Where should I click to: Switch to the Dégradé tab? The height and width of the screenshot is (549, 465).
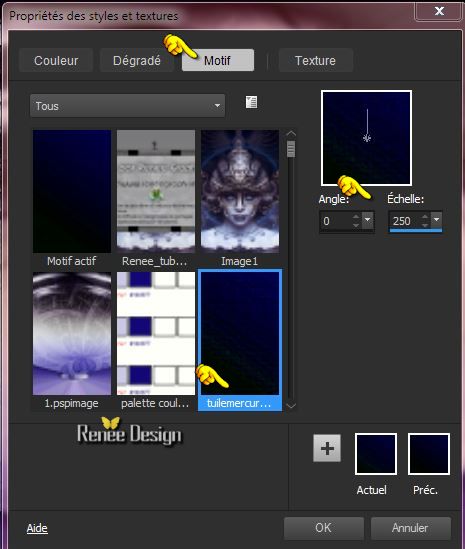pos(137,61)
